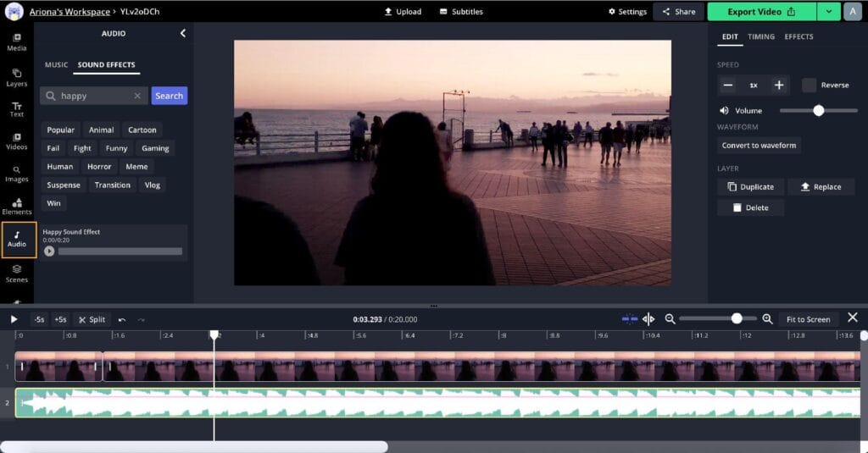Image resolution: width=868 pixels, height=453 pixels.
Task: Select the Vlog sound category
Action: pos(153,185)
